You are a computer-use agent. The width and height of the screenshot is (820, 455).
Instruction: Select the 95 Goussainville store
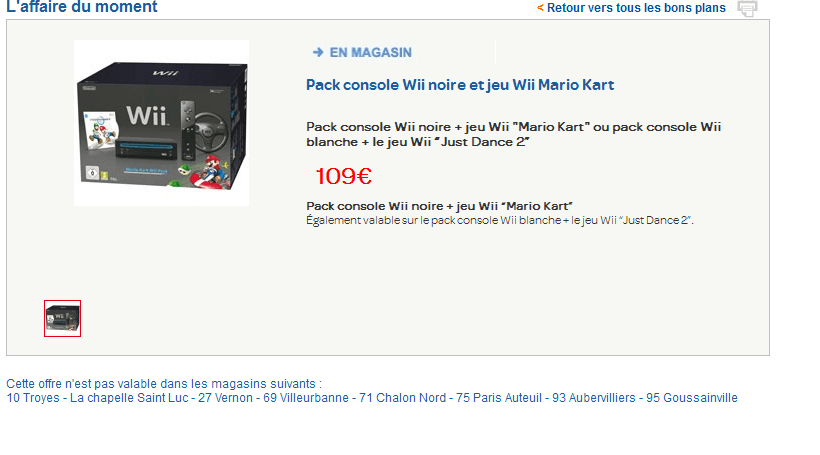click(x=692, y=398)
